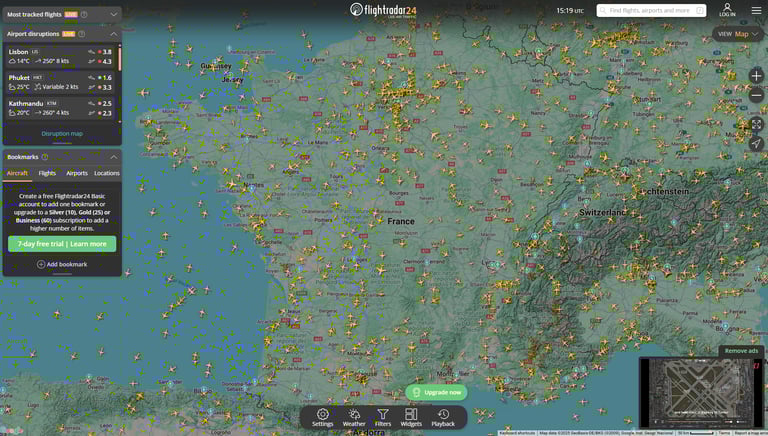Toggle fullscreen map mode
The image size is (768, 436).
click(756, 124)
